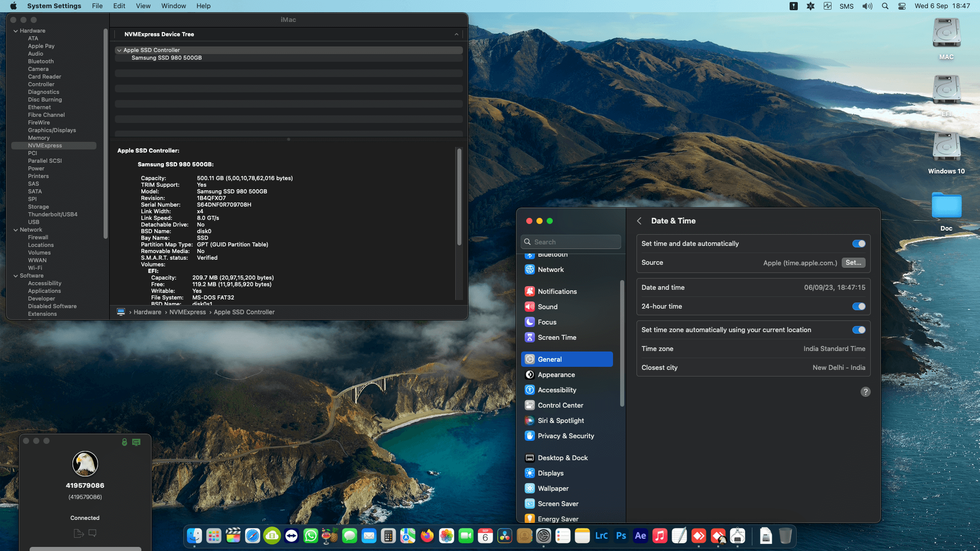
Task: Select Control Center in sidebar
Action: tap(560, 405)
